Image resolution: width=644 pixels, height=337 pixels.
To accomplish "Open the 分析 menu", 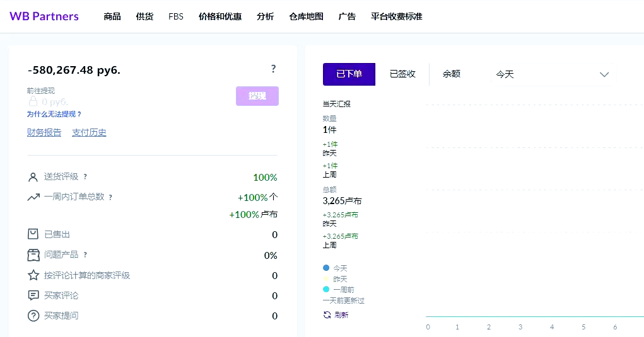I will (266, 16).
